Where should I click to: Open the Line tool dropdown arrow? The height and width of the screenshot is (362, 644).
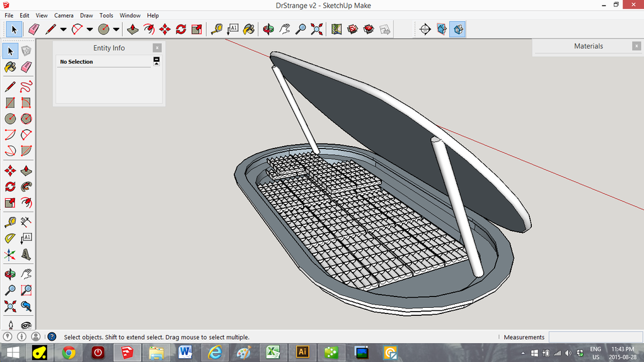pos(63,29)
